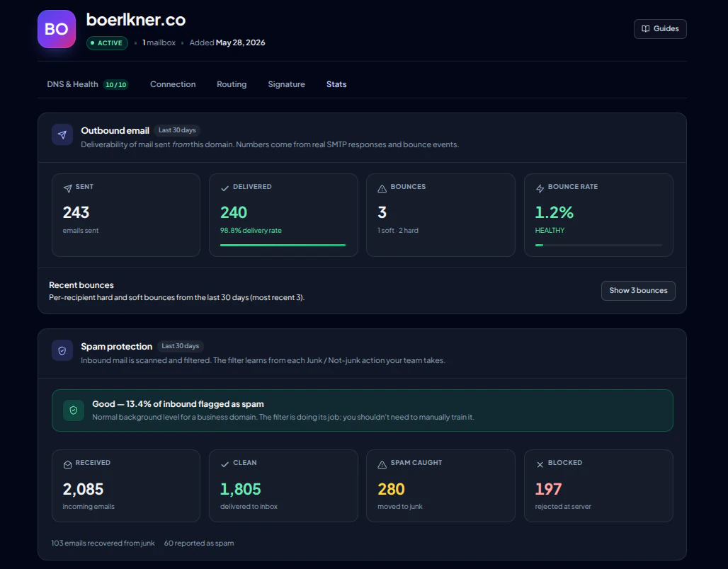Click the Spam Caught warning icon
Viewport: 728px width, 569px height.
coord(382,464)
